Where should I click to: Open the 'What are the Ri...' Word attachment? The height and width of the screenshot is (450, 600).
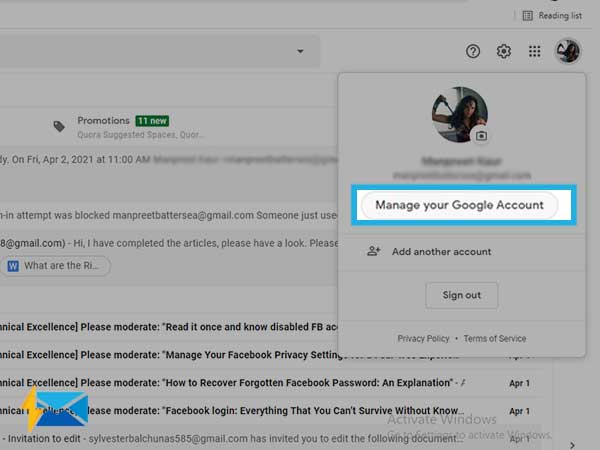coord(55,266)
